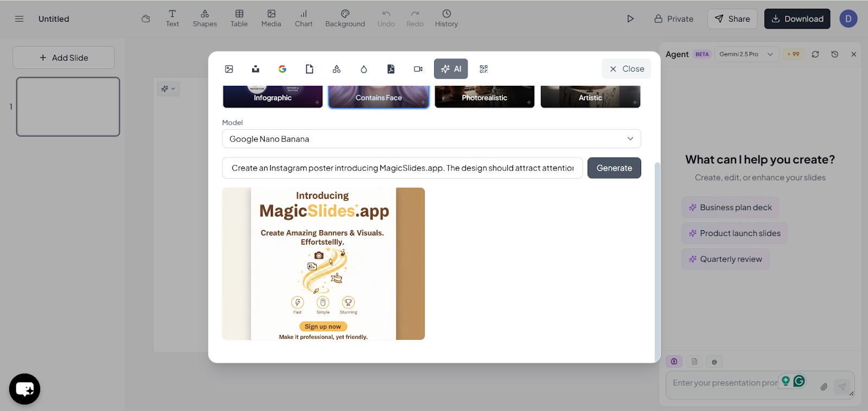Click the Grammarly lightbulb suggestion icon
868x411 pixels.
tap(786, 381)
